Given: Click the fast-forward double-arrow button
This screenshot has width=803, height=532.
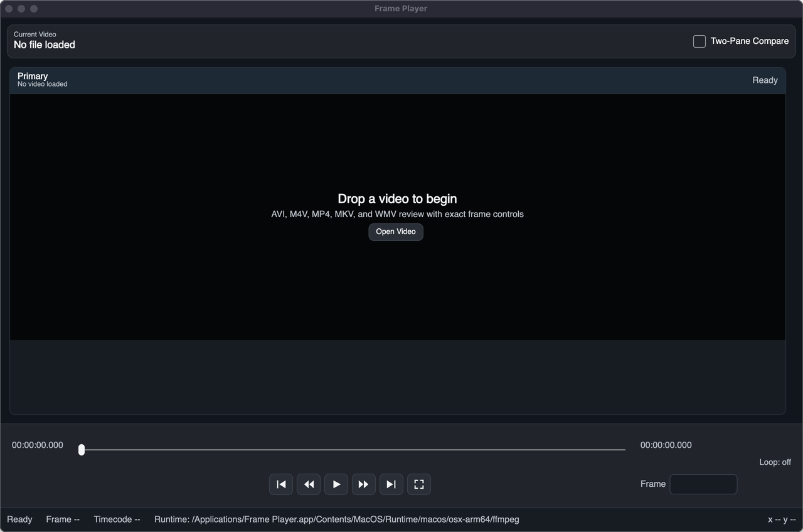Looking at the screenshot, I should pos(364,484).
